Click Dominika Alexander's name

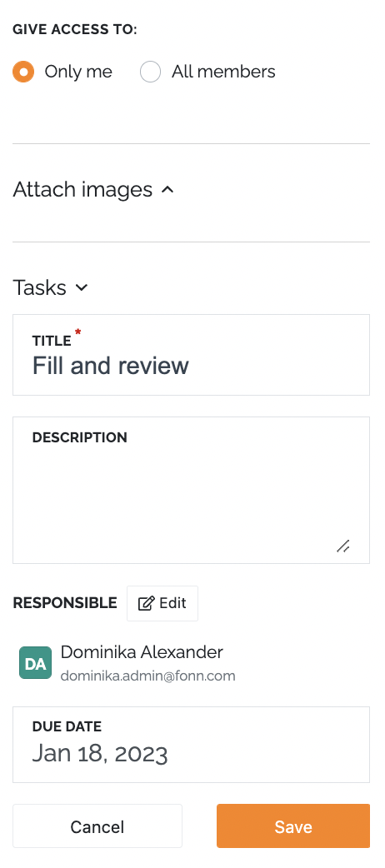(142, 652)
